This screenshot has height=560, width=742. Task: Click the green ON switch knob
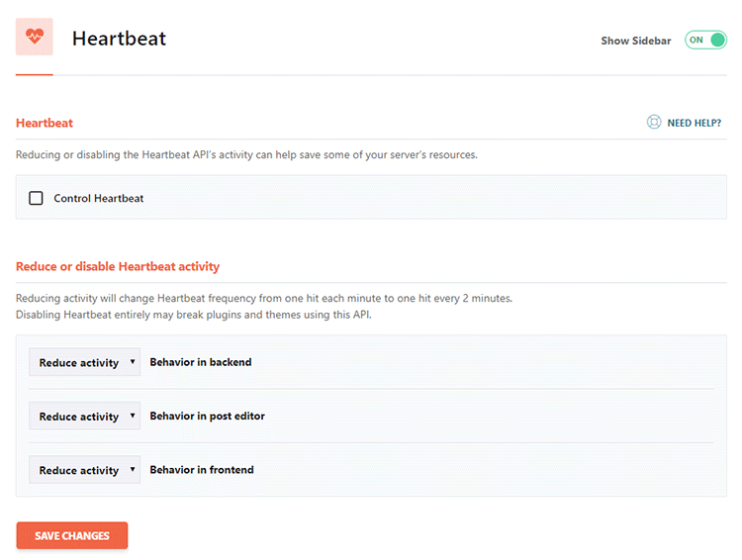717,40
